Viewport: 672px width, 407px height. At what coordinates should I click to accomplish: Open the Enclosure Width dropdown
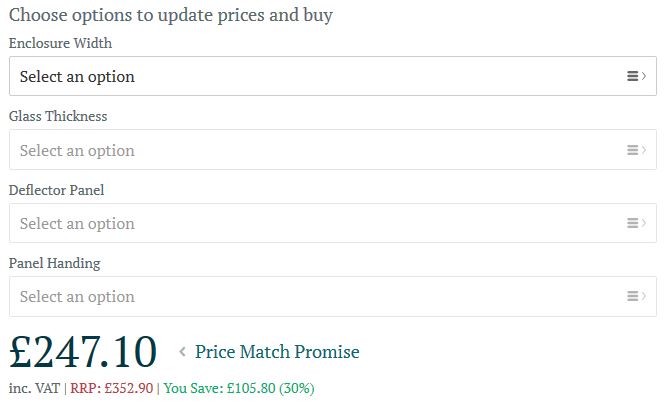tap(333, 76)
